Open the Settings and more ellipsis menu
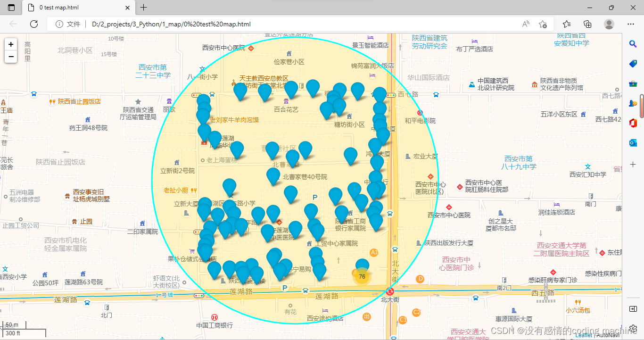The image size is (644, 340). (x=631, y=24)
